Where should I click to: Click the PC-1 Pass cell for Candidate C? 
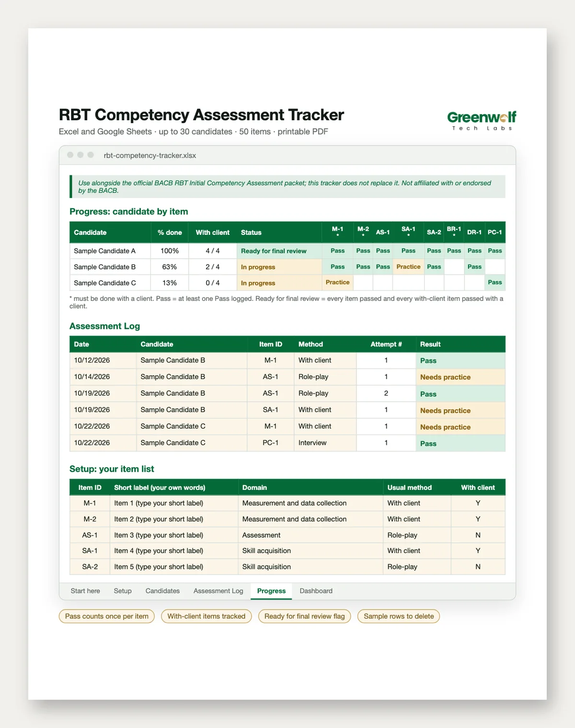pos(495,283)
